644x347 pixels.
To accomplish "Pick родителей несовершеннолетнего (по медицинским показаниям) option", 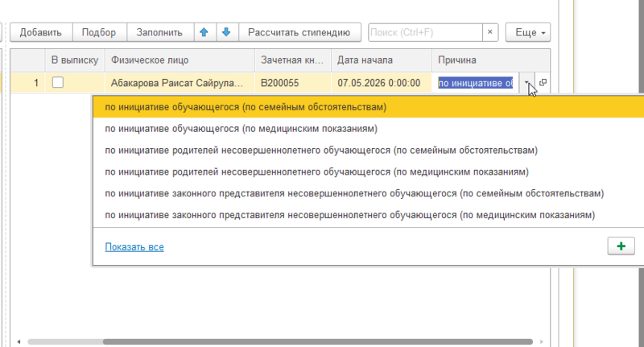I will point(369,171).
